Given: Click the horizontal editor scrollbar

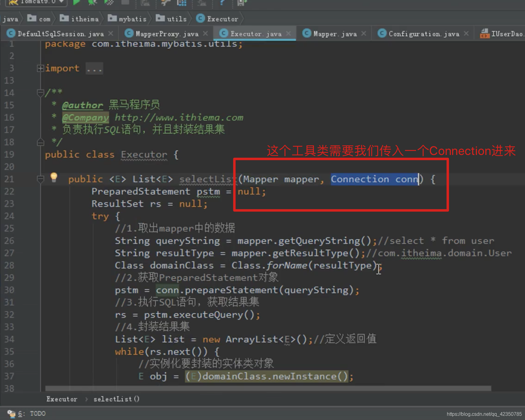Looking at the screenshot, I should point(268,389).
